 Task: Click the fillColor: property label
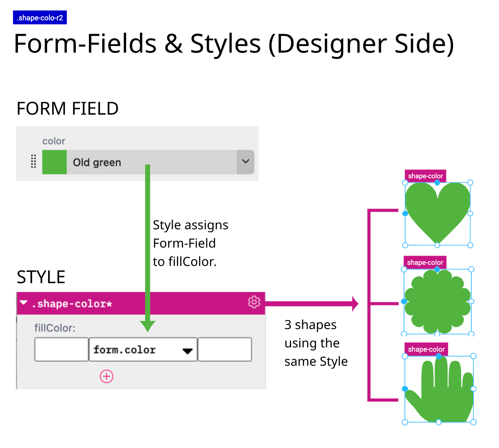pos(55,328)
